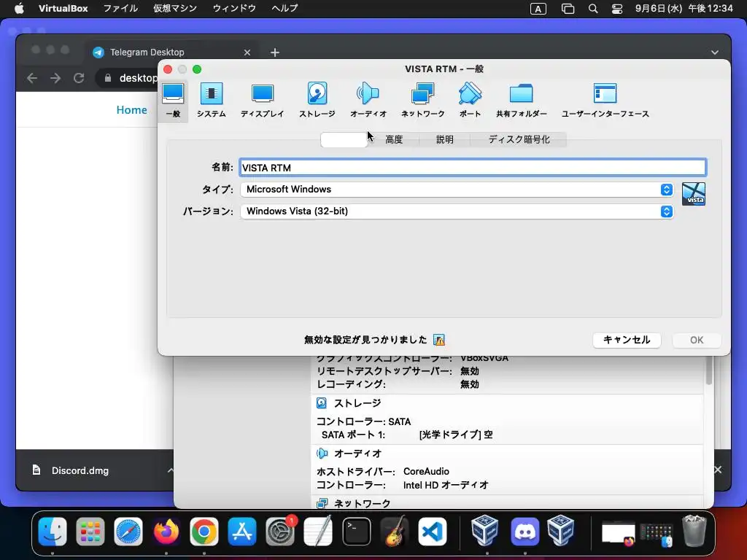Open the ユーザーインターフェース settings section

click(x=605, y=100)
